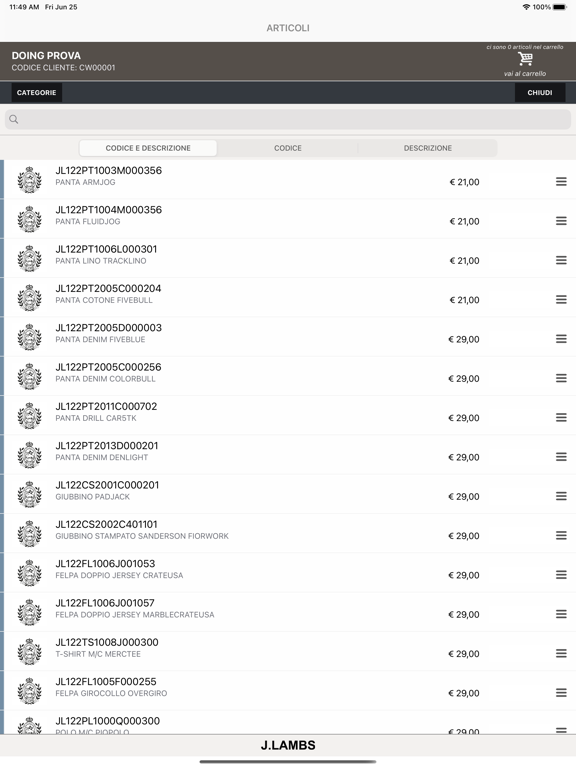Open menu icon for T-SHIRT M/C MERCTEE
This screenshot has width=576, height=768.
561,653
